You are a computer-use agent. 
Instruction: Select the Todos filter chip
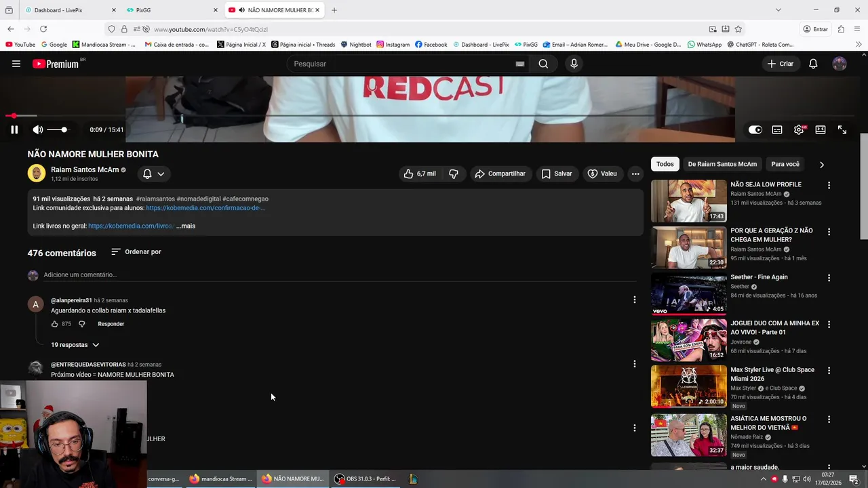(x=665, y=164)
